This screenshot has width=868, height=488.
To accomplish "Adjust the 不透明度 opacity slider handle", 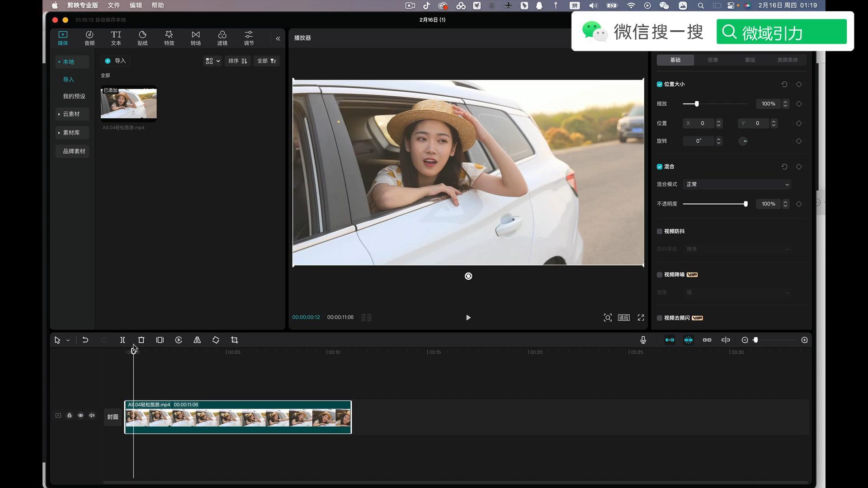I will point(745,204).
